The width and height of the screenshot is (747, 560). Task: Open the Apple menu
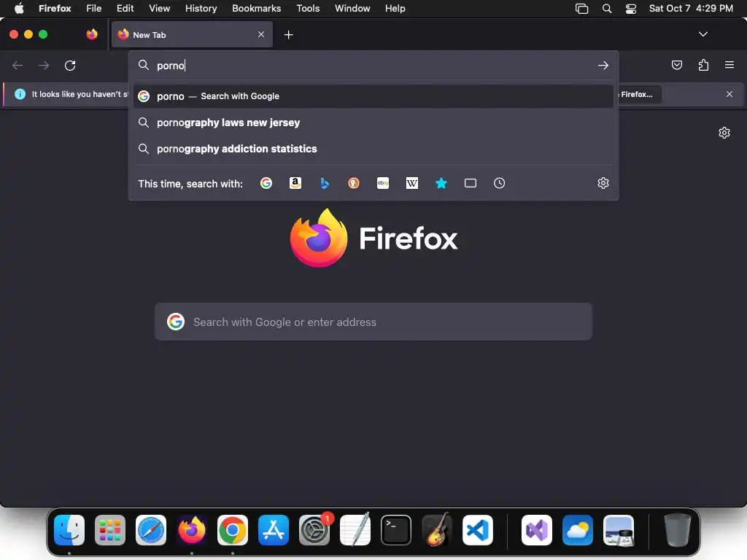[x=19, y=8]
